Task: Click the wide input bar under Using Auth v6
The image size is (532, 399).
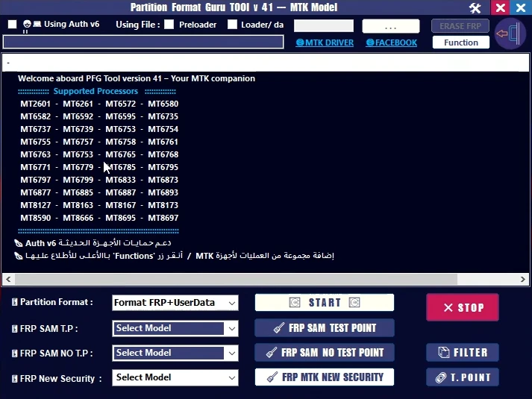Action: pyautogui.click(x=143, y=42)
